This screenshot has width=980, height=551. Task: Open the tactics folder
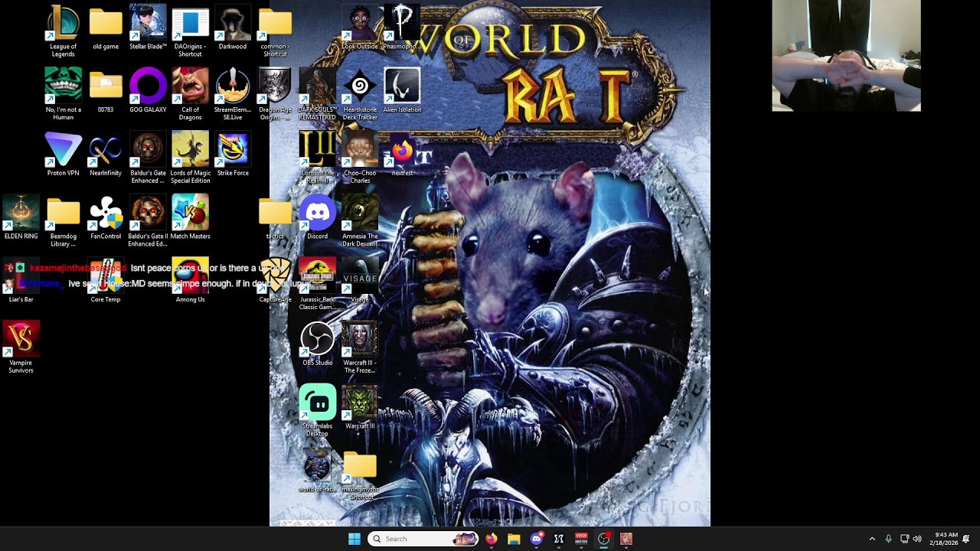[275, 217]
